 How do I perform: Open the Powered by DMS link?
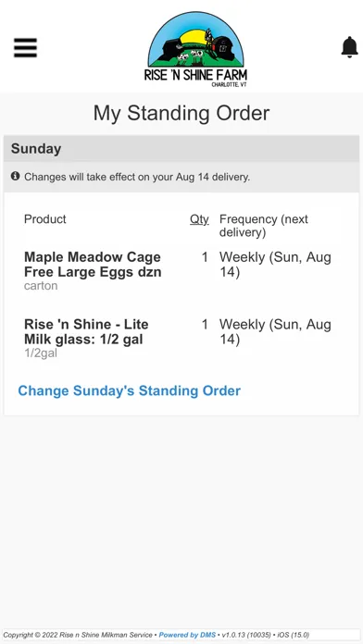point(187,635)
